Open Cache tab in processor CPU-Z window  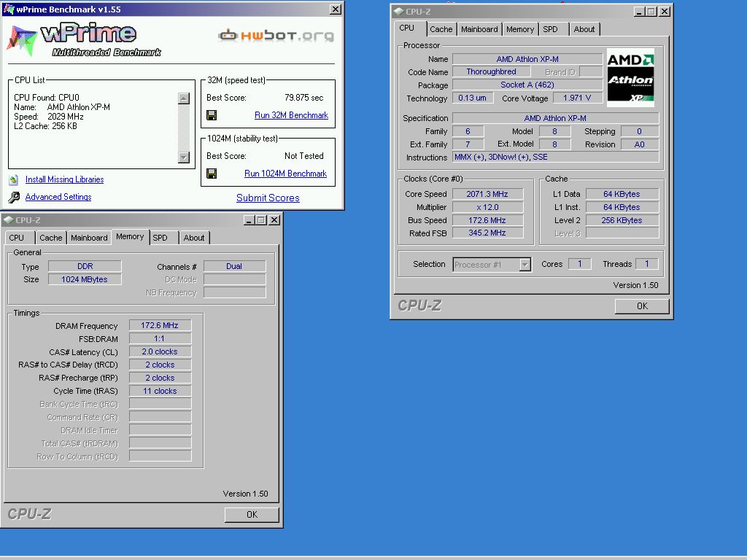pos(441,29)
